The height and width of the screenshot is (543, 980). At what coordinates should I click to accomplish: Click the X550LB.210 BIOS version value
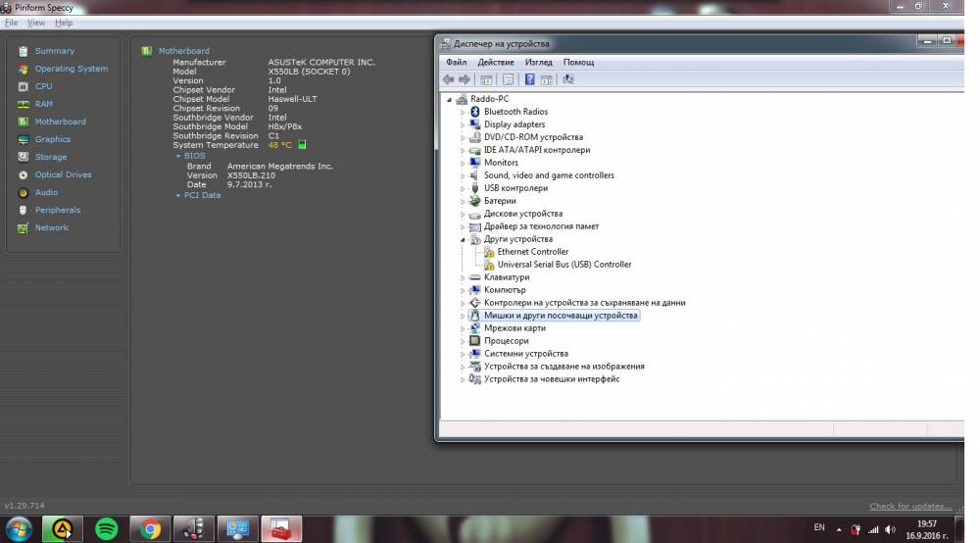[x=251, y=175]
